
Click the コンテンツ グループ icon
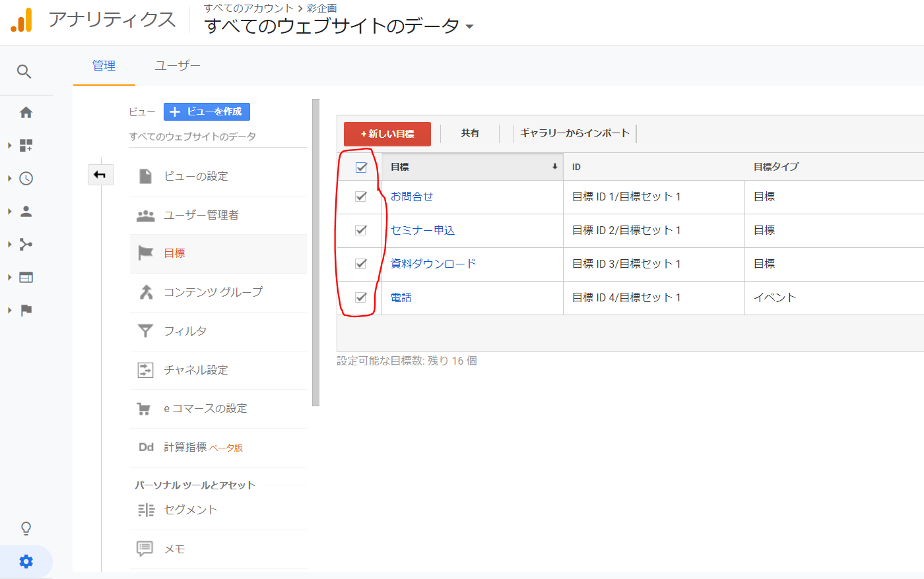(x=146, y=291)
